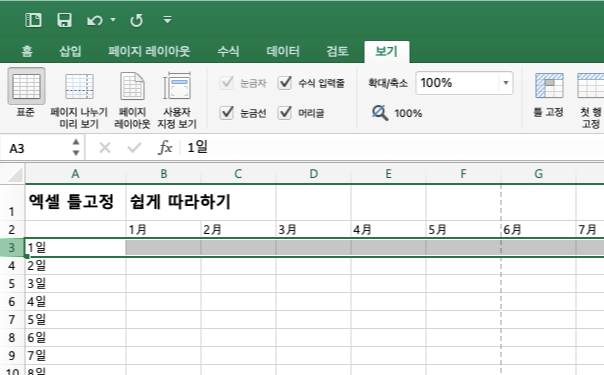This screenshot has width=604, height=375.
Task: Click the cell containing 4일
Action: (x=76, y=301)
